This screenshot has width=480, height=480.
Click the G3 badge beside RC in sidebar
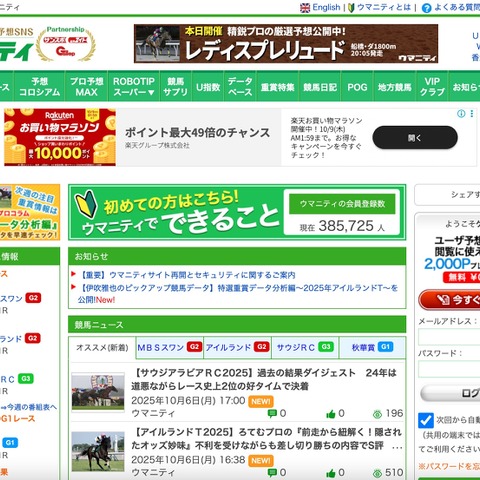click(x=26, y=378)
